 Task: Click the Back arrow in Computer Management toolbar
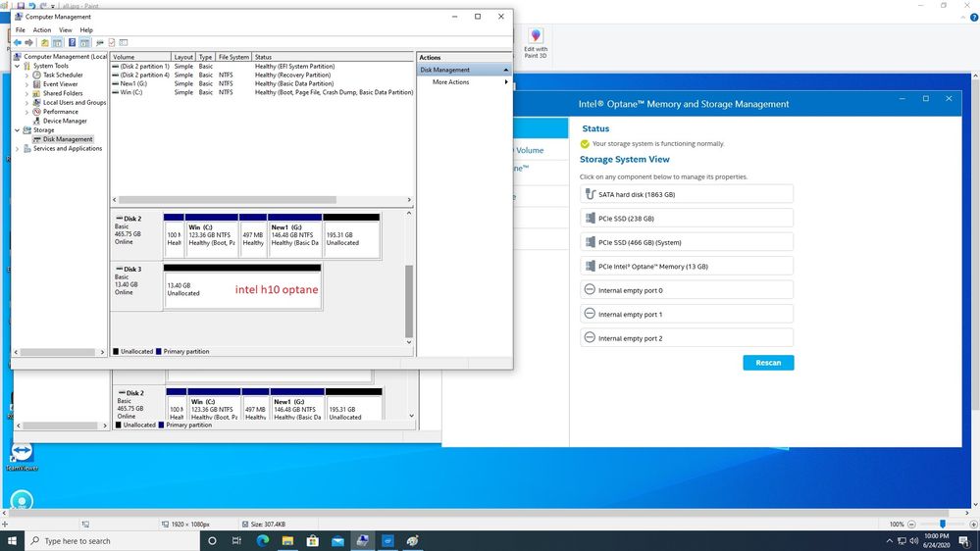point(18,42)
